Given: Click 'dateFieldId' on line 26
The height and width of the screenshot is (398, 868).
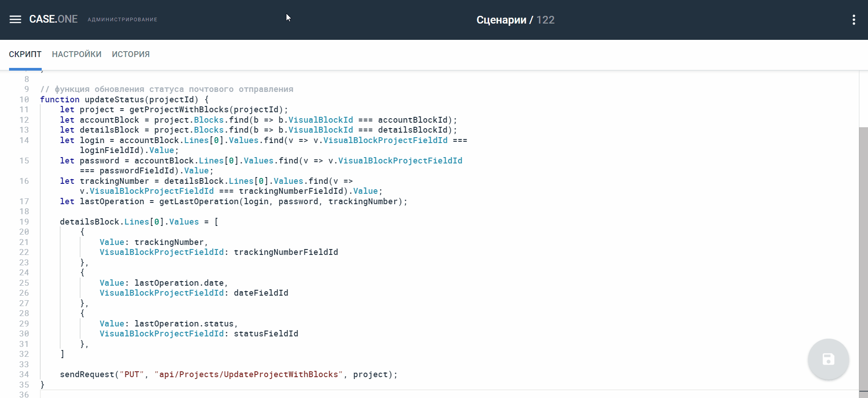Looking at the screenshot, I should coord(261,293).
